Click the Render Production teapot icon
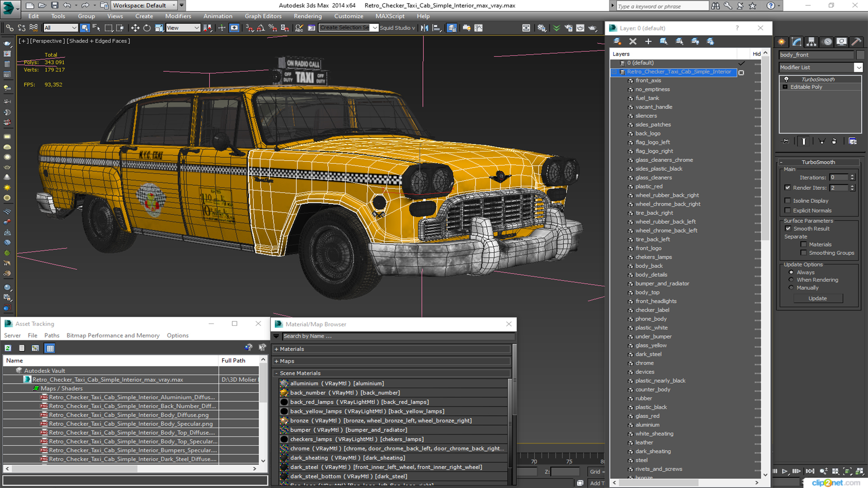This screenshot has height=488, width=868. [x=592, y=28]
